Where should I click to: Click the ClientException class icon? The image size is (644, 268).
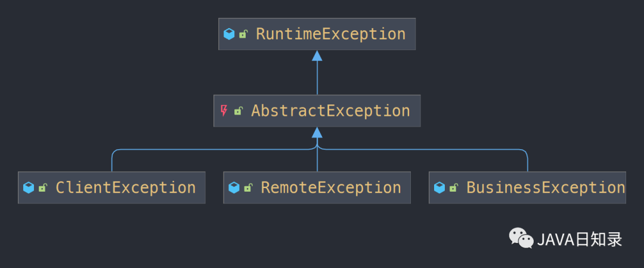coord(29,188)
